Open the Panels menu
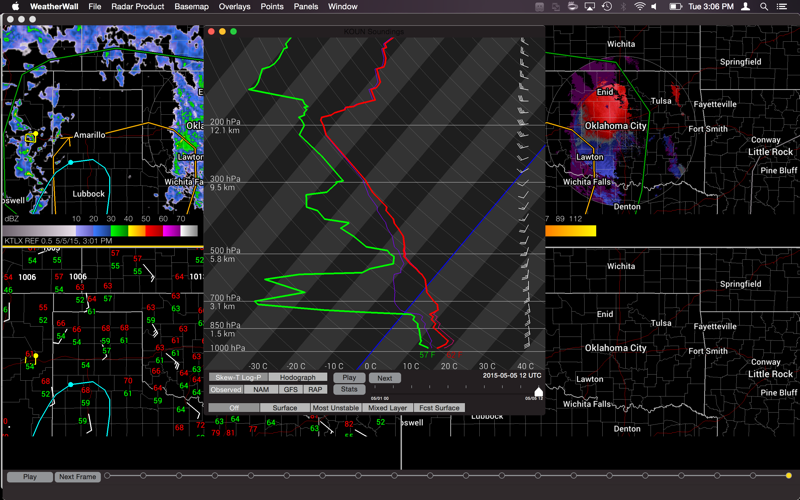The width and height of the screenshot is (800, 500). coord(306,7)
